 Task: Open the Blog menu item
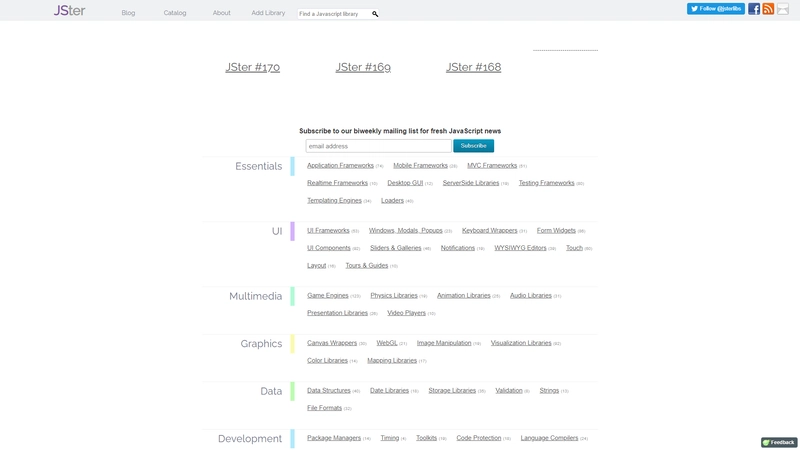point(128,13)
